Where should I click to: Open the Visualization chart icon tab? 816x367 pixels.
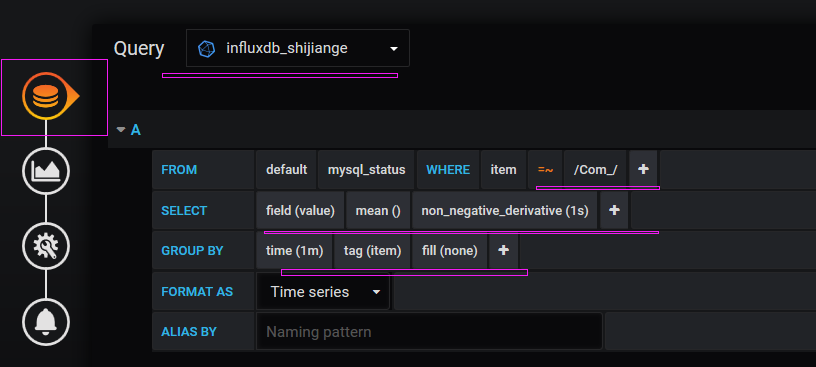46,170
